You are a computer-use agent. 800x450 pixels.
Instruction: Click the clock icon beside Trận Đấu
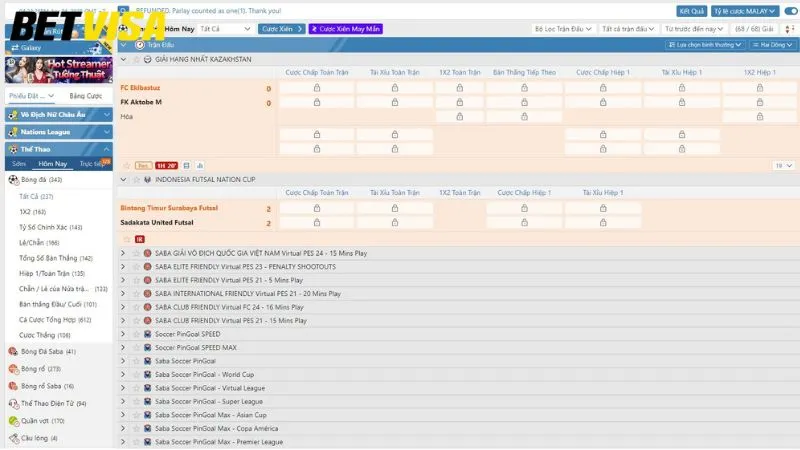(139, 45)
